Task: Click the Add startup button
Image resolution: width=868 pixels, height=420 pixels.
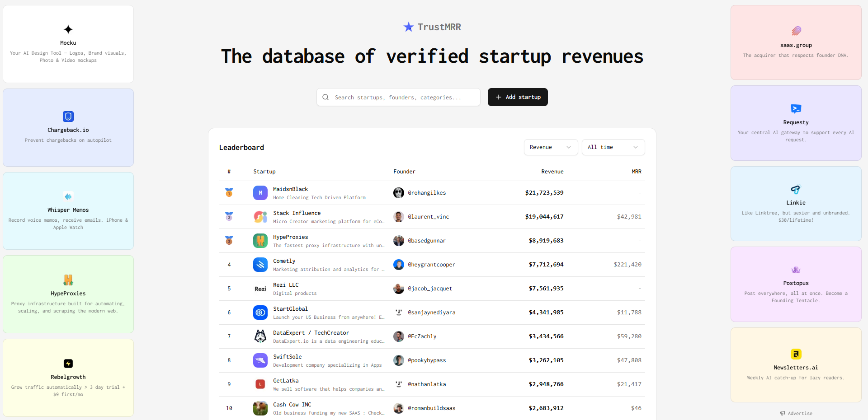Action: click(518, 97)
